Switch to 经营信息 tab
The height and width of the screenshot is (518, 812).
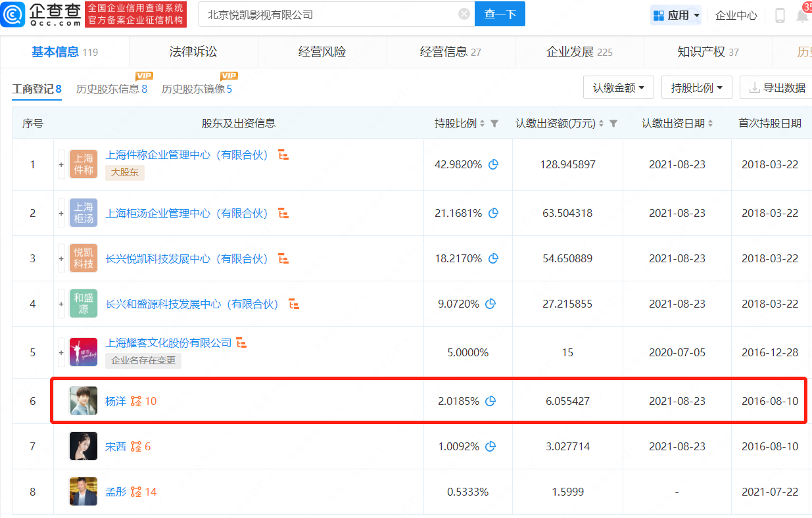tap(450, 52)
